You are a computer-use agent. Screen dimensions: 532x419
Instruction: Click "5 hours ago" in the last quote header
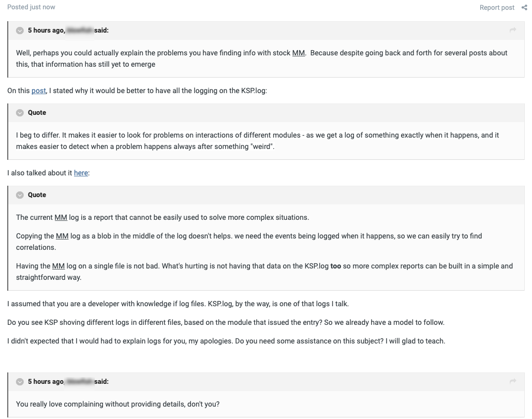pyautogui.click(x=46, y=382)
